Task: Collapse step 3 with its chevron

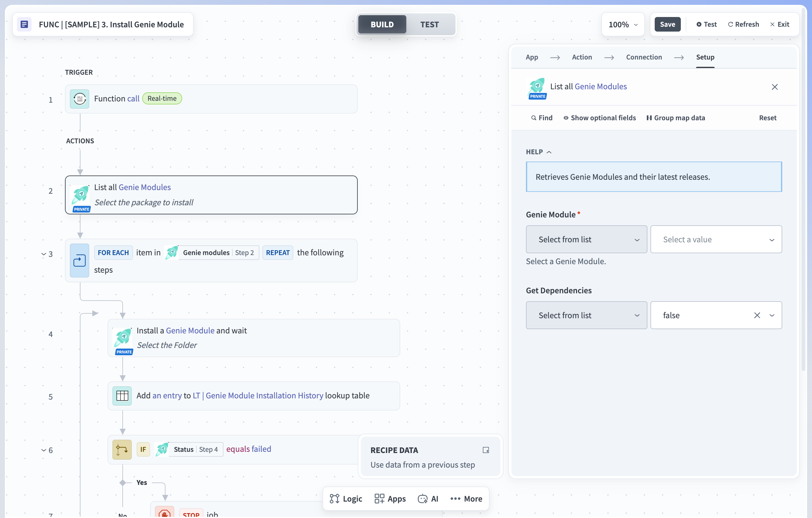Action: pos(43,254)
